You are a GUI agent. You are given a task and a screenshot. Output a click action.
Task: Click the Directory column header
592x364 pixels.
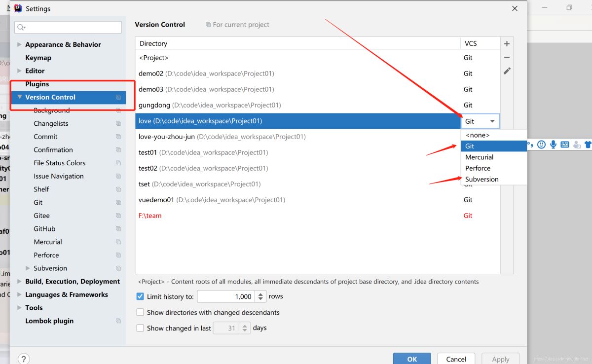[297, 43]
